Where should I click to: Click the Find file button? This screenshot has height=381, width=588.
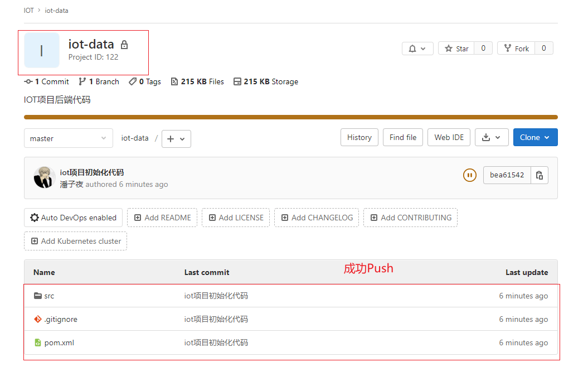pyautogui.click(x=403, y=137)
